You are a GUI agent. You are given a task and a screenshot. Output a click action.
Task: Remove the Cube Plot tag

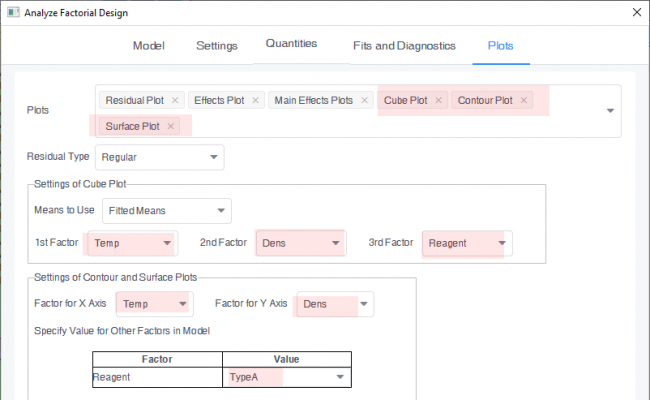tap(438, 101)
